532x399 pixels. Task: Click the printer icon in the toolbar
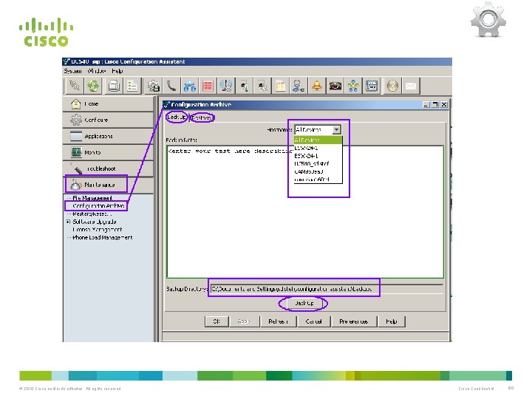pos(114,86)
